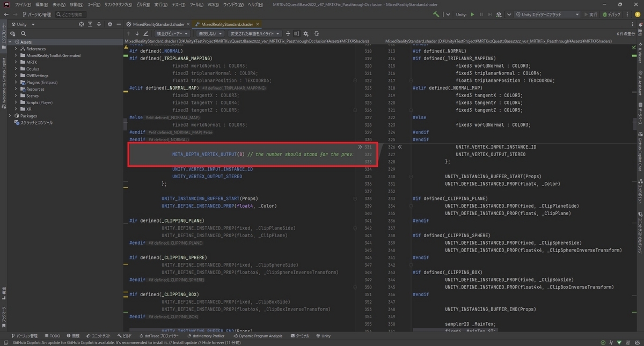Click the jump to source pencil icon
The height and width of the screenshot is (346, 644).
pyautogui.click(x=146, y=33)
